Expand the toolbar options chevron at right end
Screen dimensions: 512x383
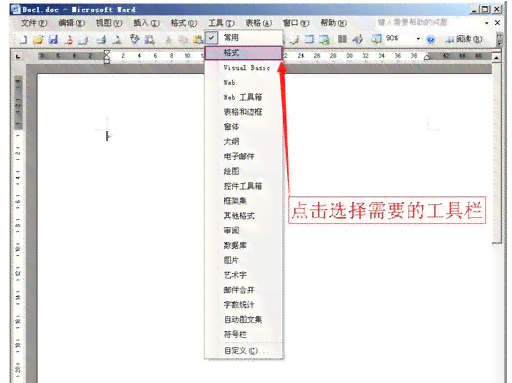coord(499,39)
